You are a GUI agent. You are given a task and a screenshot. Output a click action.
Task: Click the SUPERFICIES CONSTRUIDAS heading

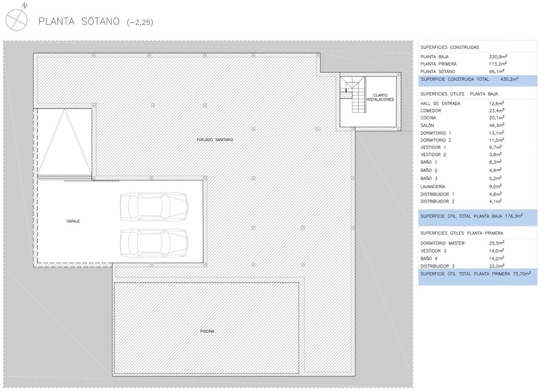449,47
